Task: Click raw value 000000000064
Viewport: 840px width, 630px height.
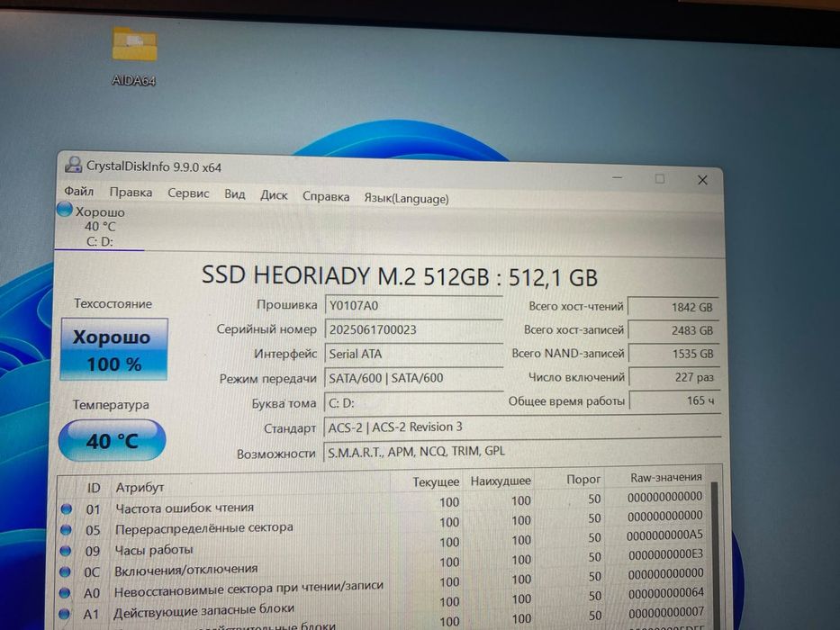Action: point(666,593)
